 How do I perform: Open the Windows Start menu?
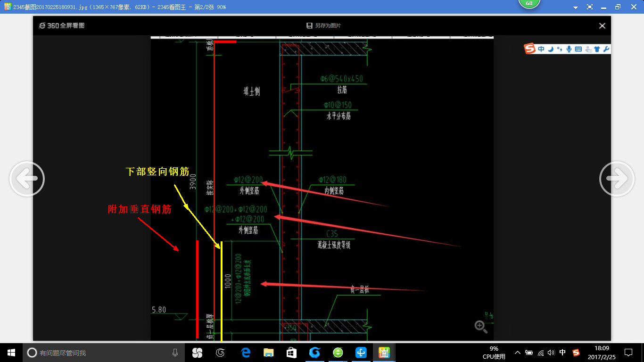11,352
